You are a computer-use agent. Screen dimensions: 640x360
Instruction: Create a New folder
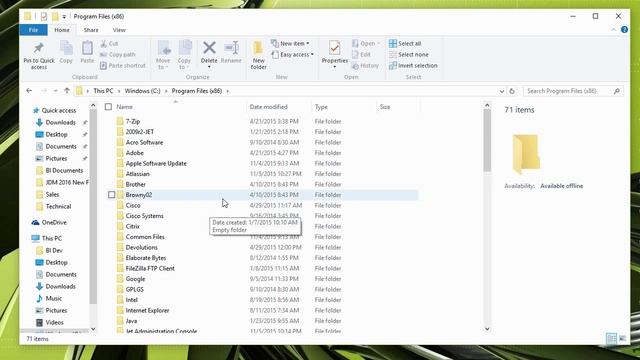click(258, 55)
